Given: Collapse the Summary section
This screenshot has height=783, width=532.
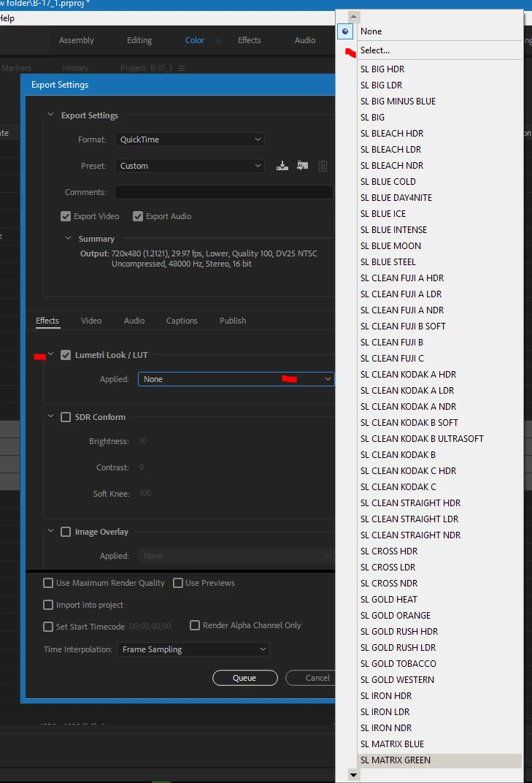Looking at the screenshot, I should (x=68, y=238).
